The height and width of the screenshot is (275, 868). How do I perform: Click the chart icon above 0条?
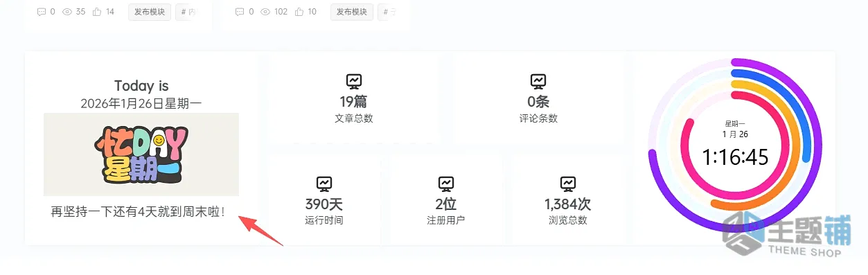point(538,81)
